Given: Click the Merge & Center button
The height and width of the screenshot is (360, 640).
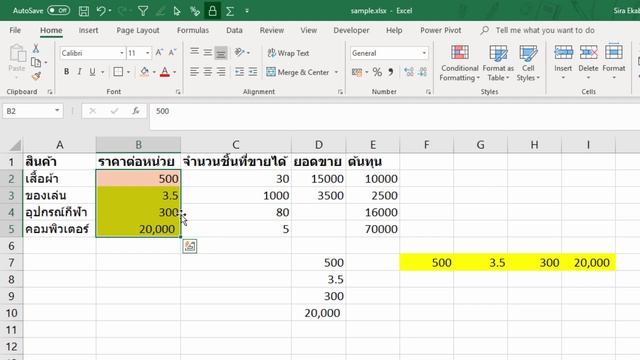Looking at the screenshot, I should 298,72.
